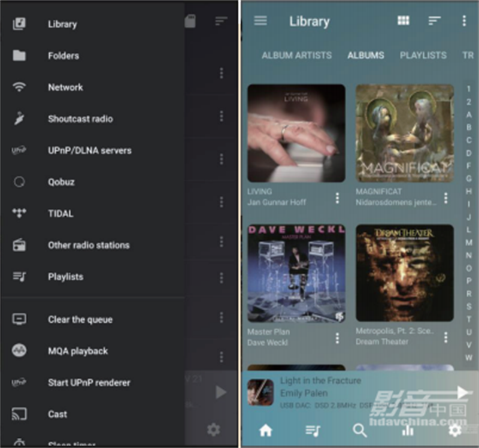Click the UPnP icon beside Start renderer

(19, 382)
